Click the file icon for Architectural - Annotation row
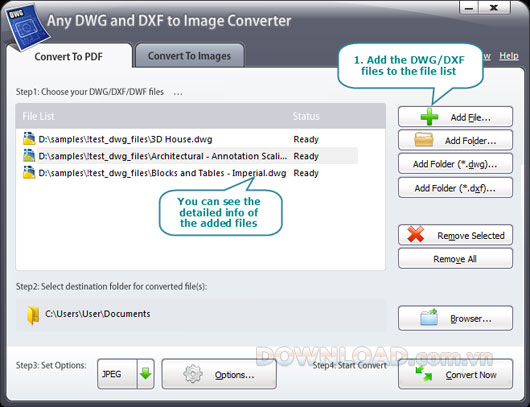This screenshot has width=530, height=407. 29,156
